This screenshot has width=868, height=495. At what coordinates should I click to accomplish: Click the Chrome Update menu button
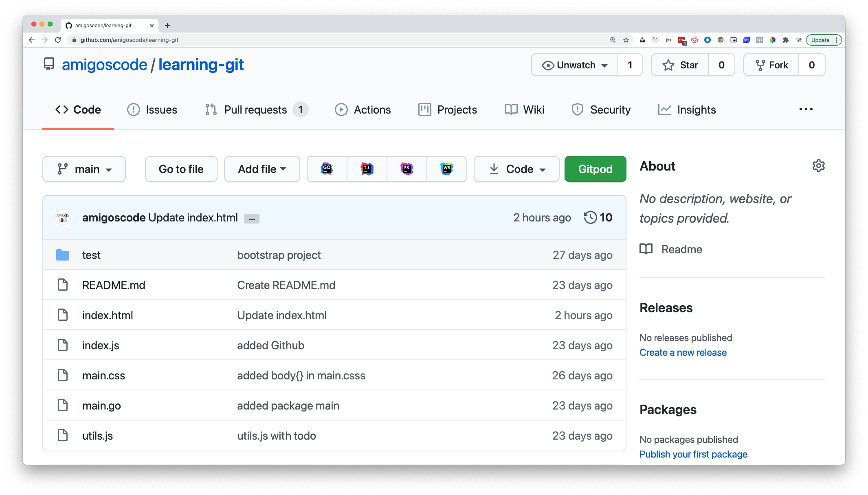coord(824,40)
